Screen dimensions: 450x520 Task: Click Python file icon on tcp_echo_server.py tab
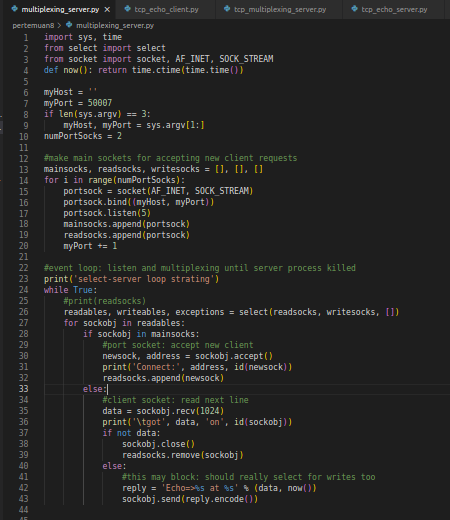coord(355,9)
